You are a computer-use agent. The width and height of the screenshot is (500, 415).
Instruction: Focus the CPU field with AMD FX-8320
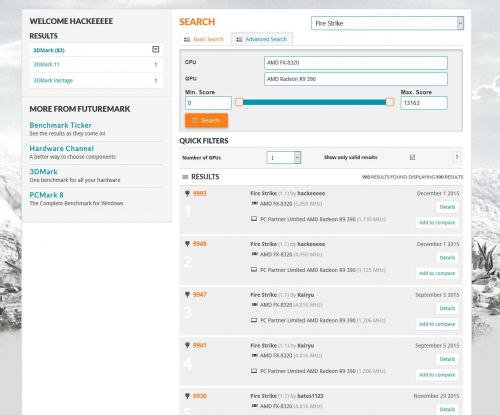(356, 63)
